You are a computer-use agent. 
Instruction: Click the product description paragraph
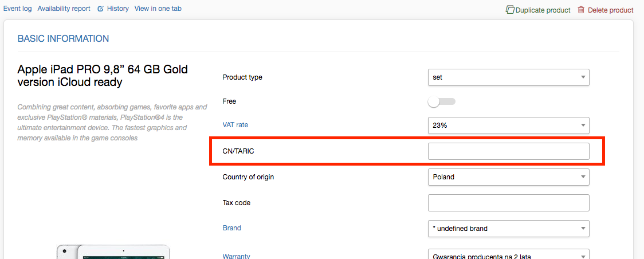click(112, 123)
